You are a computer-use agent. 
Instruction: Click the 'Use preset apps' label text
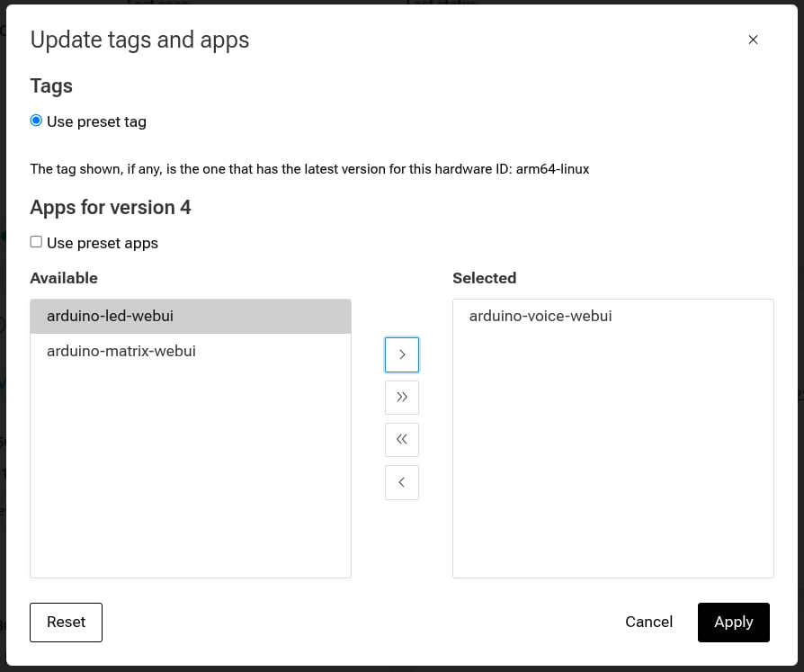pyautogui.click(x=102, y=243)
